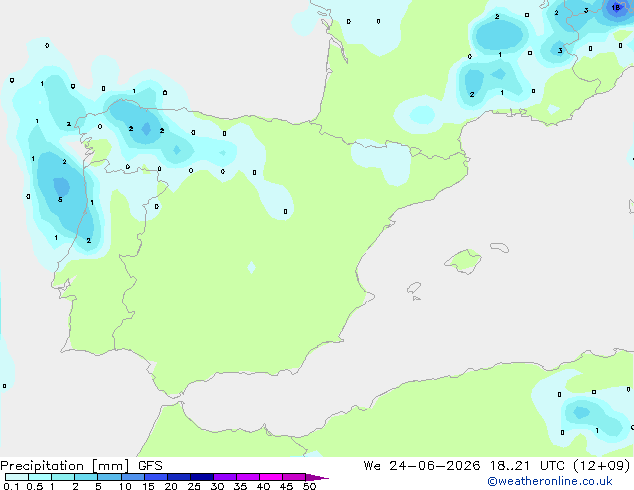
Task: Select the 30–35 mm purple legend swatch
Action: 225,477
